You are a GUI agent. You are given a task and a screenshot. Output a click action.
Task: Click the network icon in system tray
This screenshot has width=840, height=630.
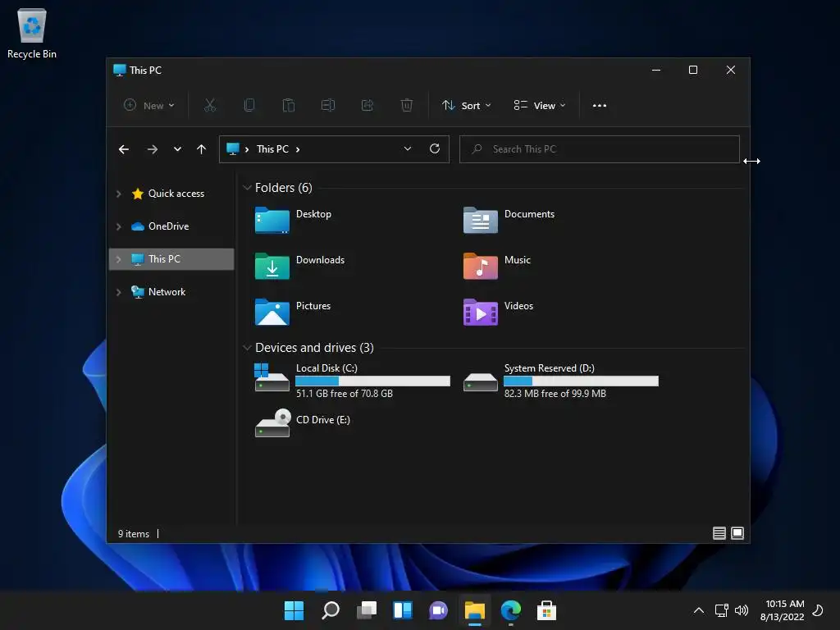(x=722, y=610)
